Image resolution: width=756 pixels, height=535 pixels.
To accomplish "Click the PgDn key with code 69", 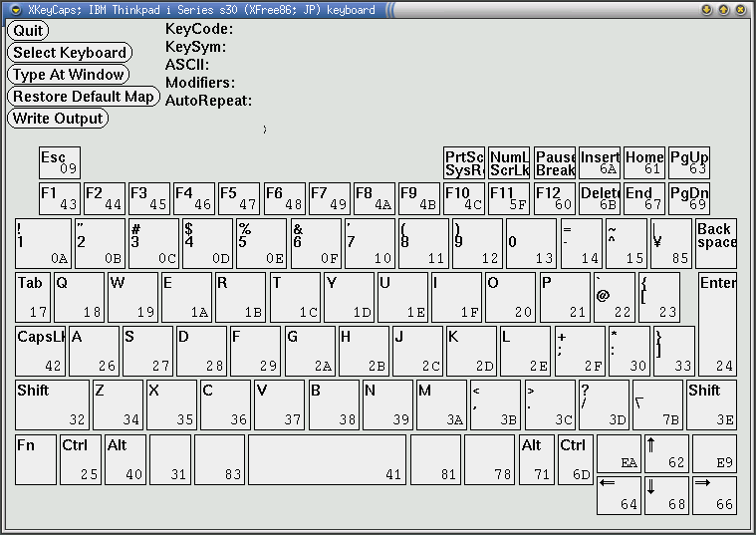I will tap(689, 198).
